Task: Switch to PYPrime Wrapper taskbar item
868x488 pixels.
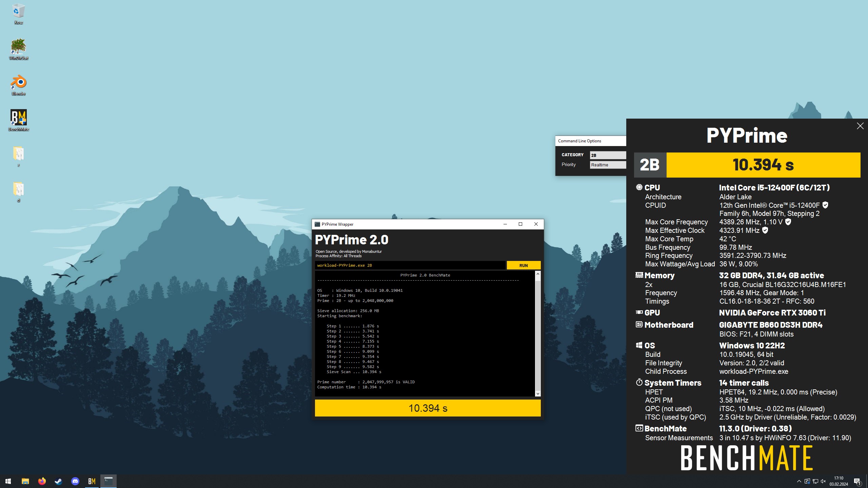Action: click(x=108, y=481)
